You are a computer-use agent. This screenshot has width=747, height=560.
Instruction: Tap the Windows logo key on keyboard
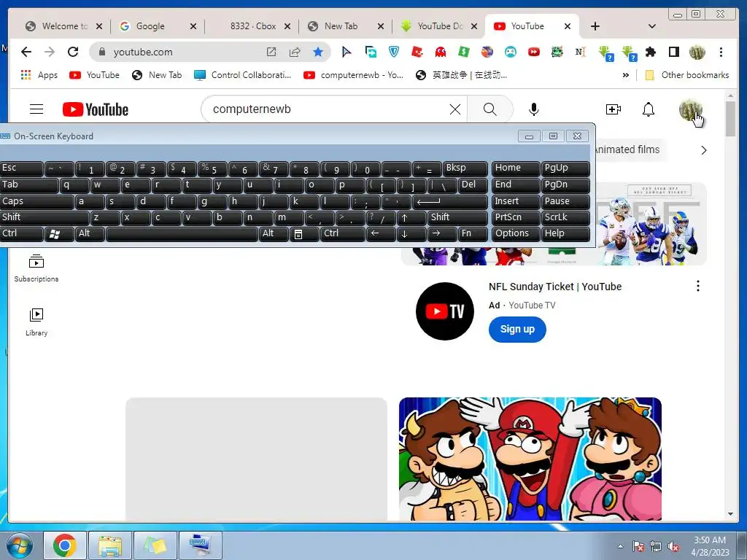coord(59,234)
